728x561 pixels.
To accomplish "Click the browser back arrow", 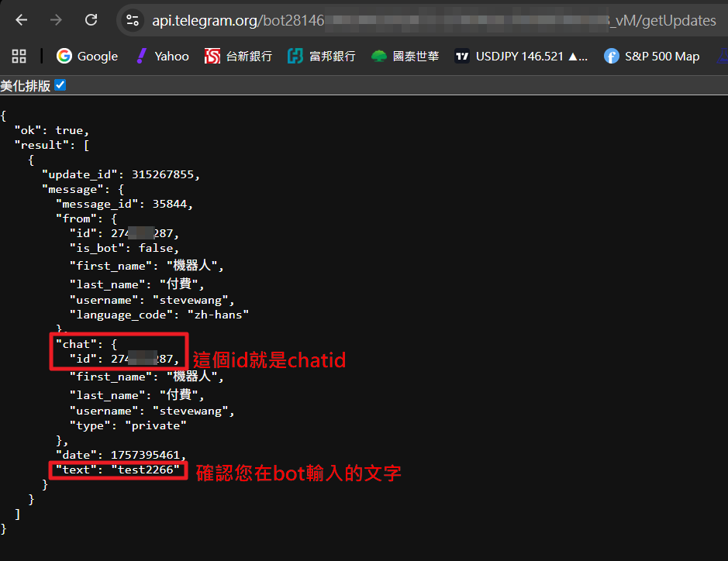I will (x=22, y=20).
